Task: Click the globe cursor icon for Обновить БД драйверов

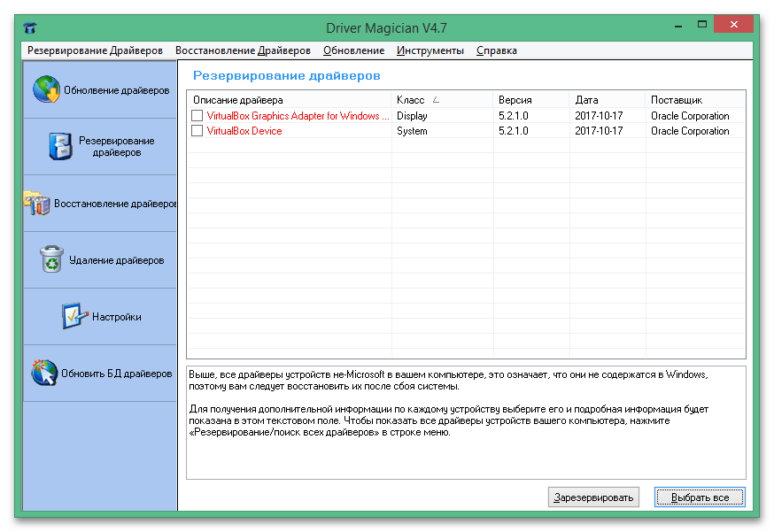Action: point(44,373)
